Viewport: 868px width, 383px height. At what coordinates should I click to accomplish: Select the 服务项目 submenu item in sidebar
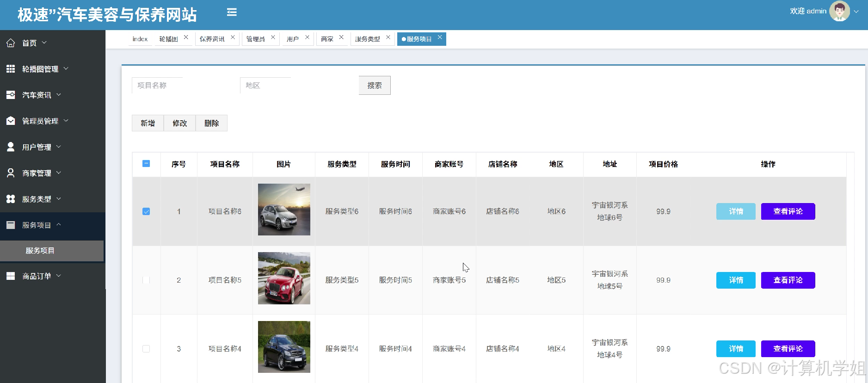(52, 251)
